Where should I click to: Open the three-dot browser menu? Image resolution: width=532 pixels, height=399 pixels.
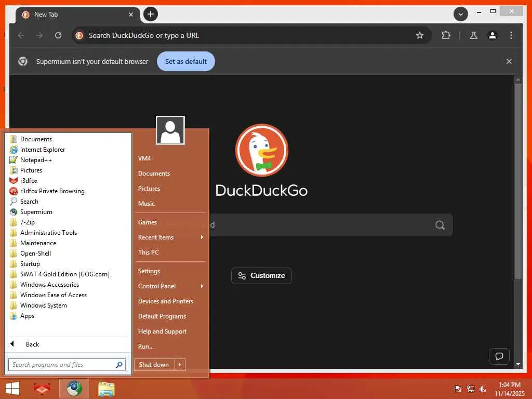tap(511, 35)
